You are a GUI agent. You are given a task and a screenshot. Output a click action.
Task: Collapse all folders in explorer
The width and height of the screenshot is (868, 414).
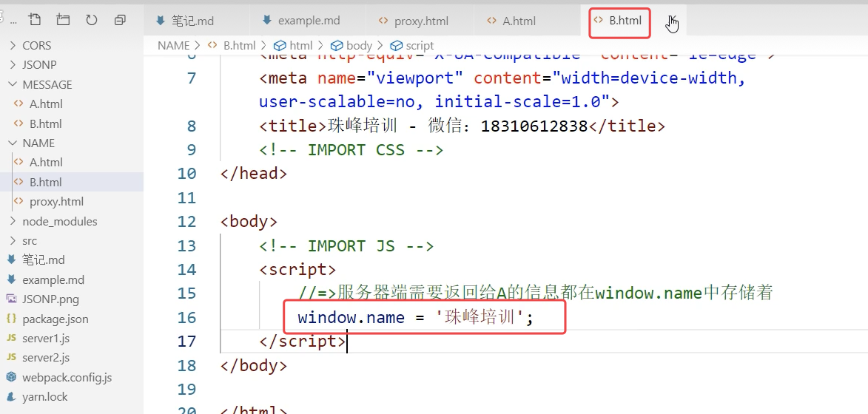(x=120, y=20)
